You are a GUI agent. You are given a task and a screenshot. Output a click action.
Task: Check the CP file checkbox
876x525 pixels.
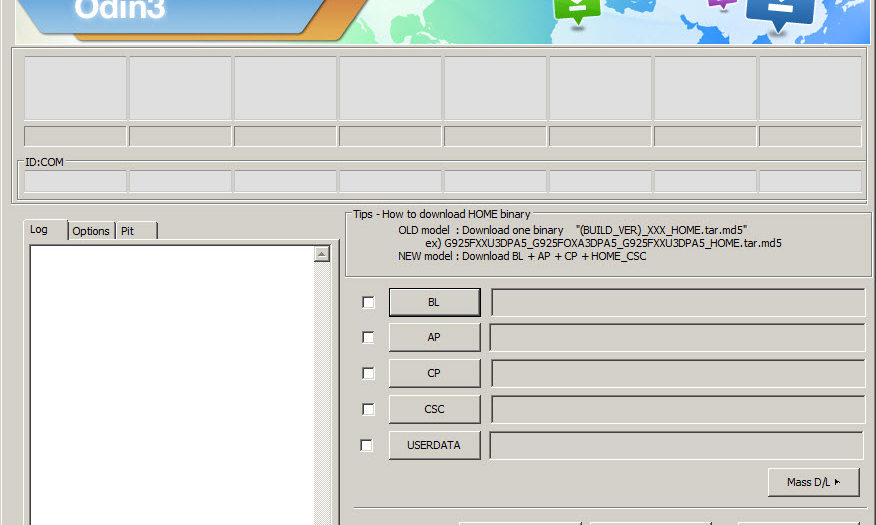[368, 373]
